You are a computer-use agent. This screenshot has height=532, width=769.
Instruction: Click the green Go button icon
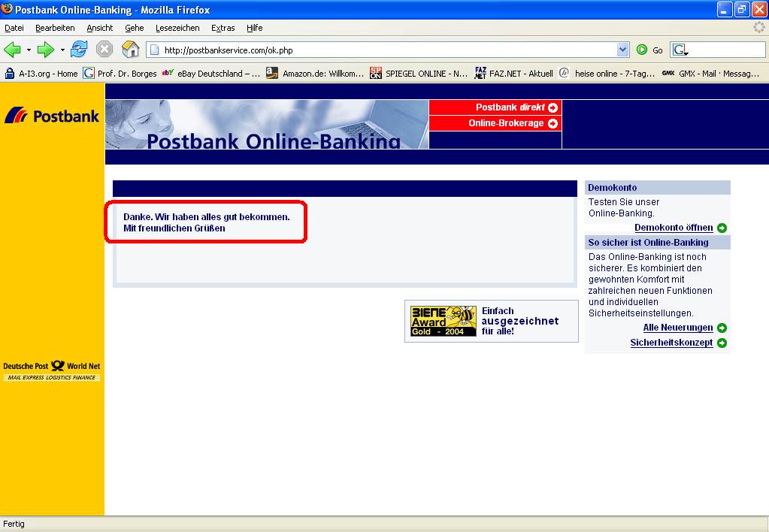641,50
